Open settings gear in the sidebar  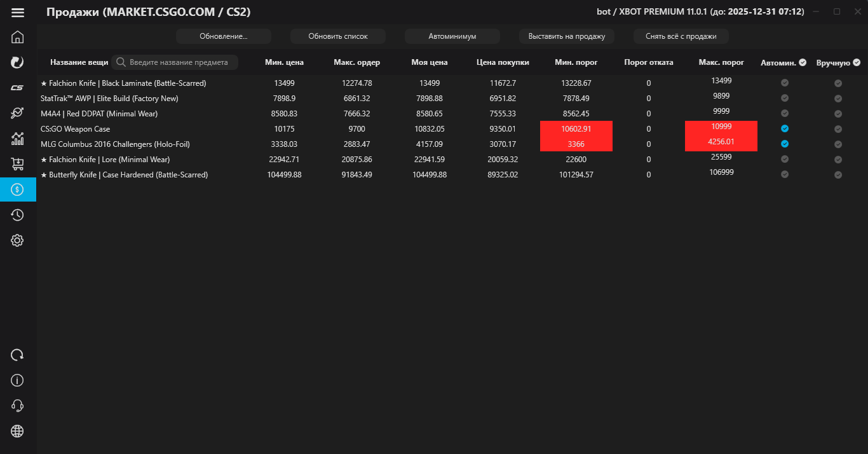[x=18, y=240]
